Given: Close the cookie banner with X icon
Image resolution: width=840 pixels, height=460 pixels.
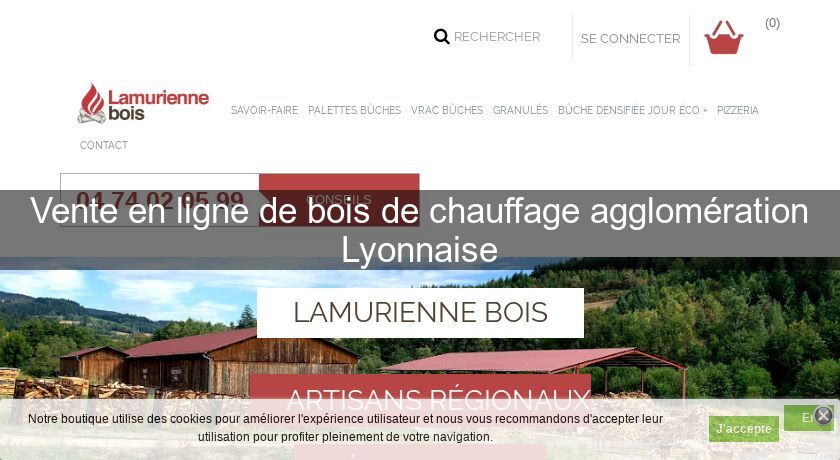Looking at the screenshot, I should click(x=823, y=415).
